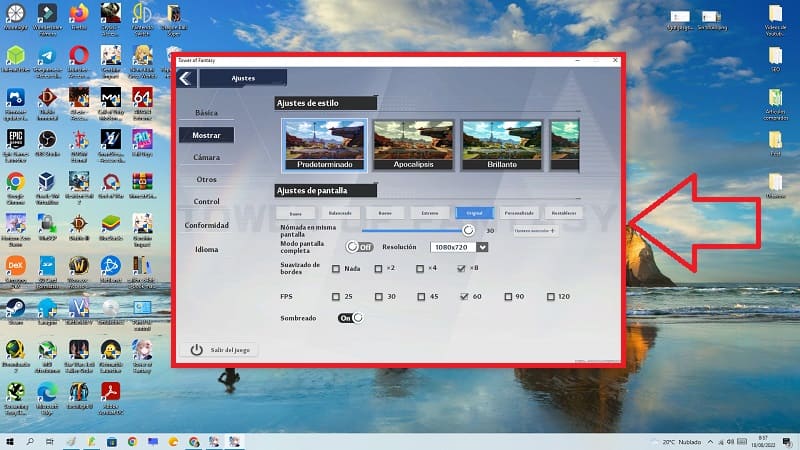Choose the Extremo quality preset
Viewport: 800px width, 450px height.
[x=430, y=213]
